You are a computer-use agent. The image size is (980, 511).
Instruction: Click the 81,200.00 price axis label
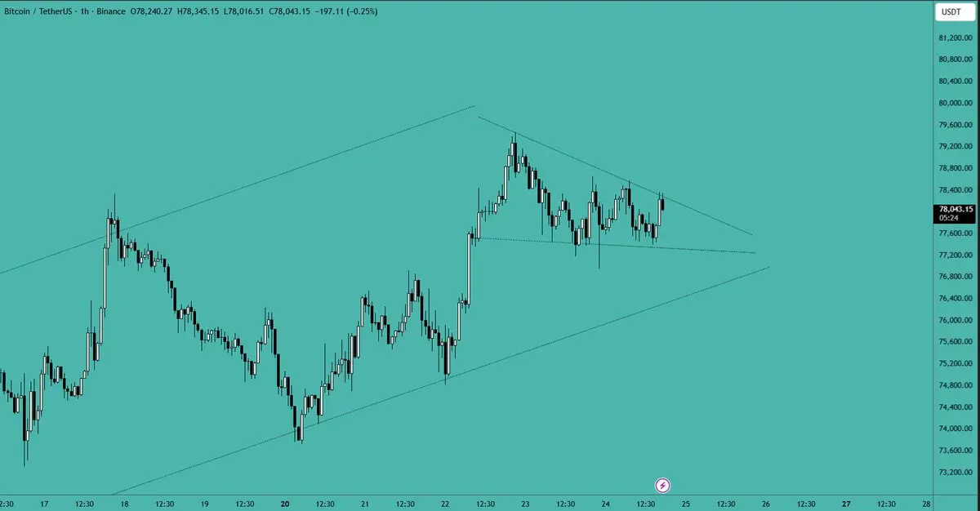[x=955, y=38]
